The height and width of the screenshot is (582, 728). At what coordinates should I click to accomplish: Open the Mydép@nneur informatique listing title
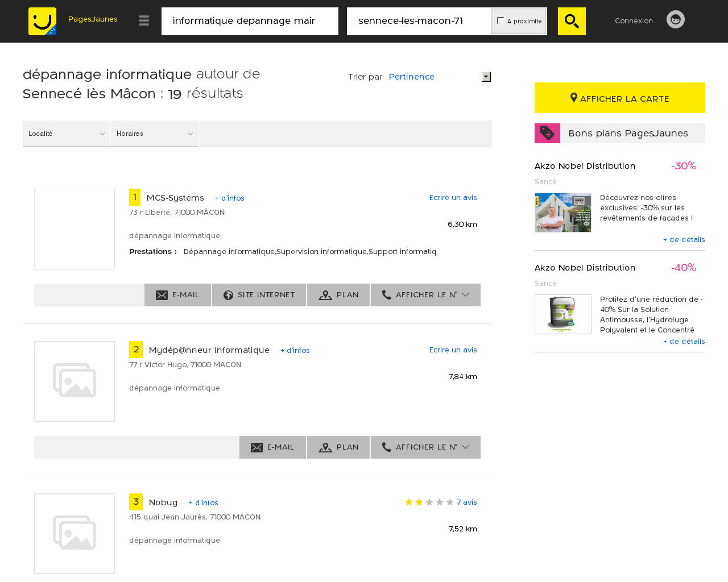click(x=209, y=350)
